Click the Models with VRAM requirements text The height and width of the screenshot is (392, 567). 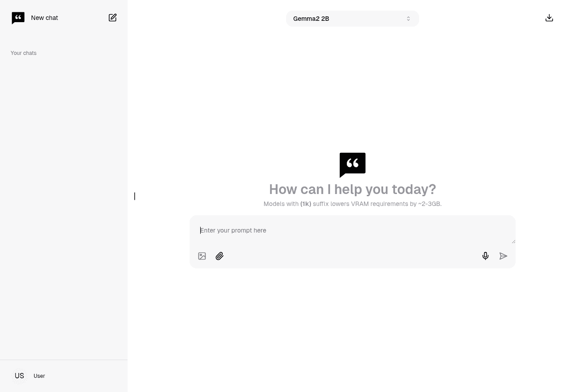pos(353,204)
